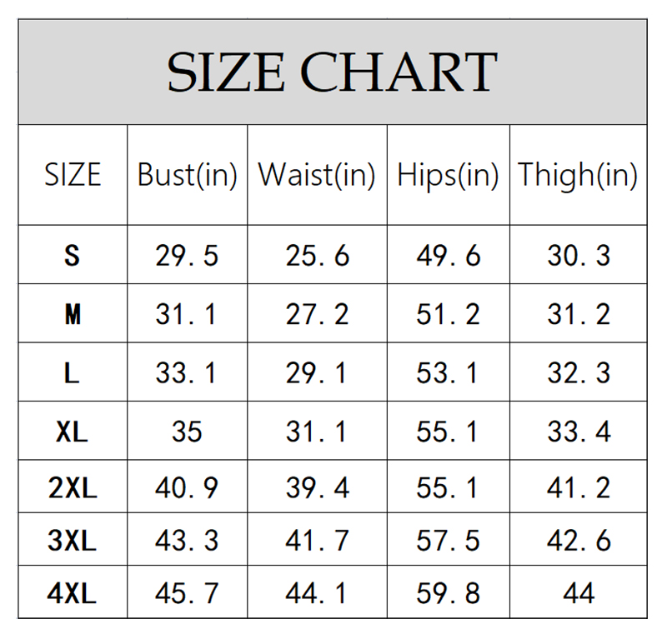
Task: Select the Thigh(in) column header
Action: 578,175
